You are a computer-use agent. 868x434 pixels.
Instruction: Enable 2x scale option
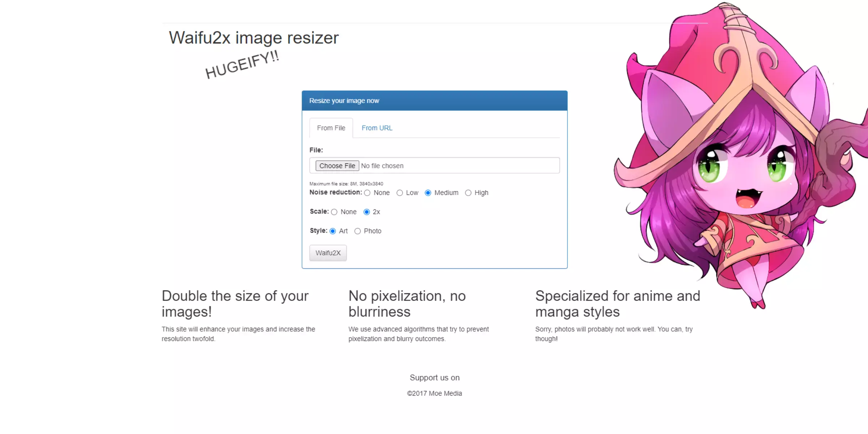(366, 212)
